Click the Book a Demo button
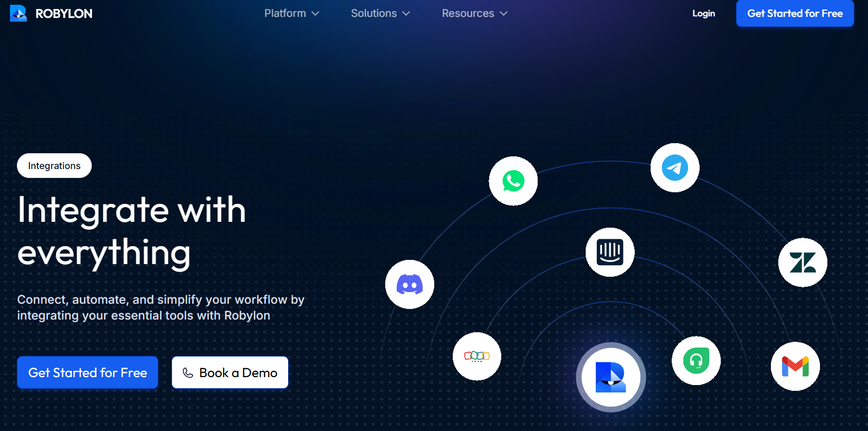The width and height of the screenshot is (868, 431). (230, 372)
